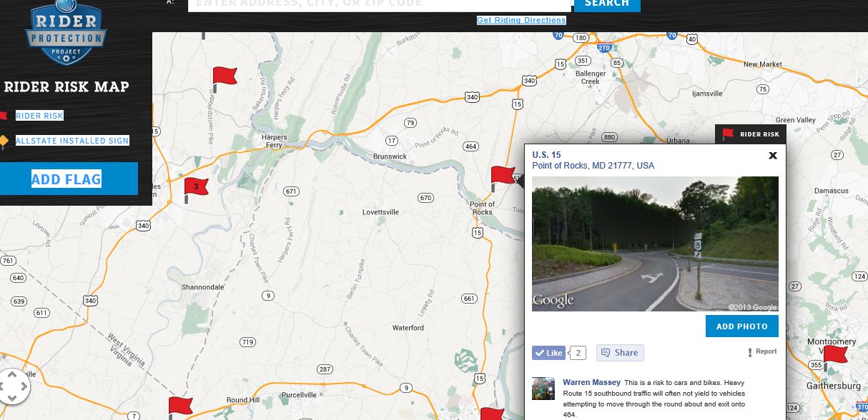Click the map pan control arrows

pos(13,387)
